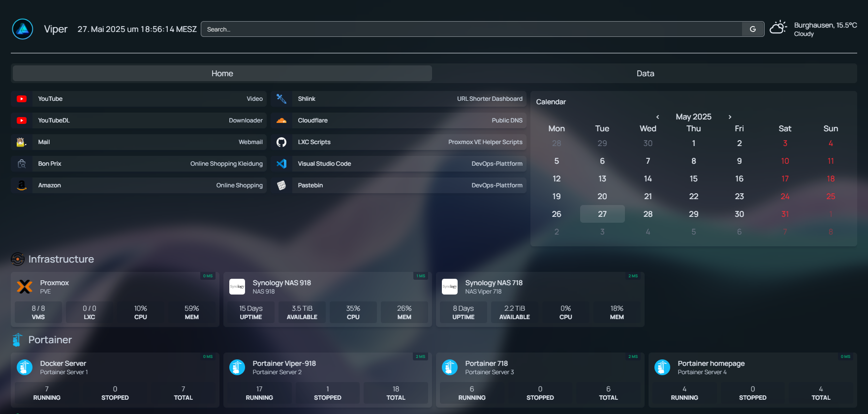Open the GitHub icon for LXC Scripts
This screenshot has height=414, width=868.
(x=281, y=142)
